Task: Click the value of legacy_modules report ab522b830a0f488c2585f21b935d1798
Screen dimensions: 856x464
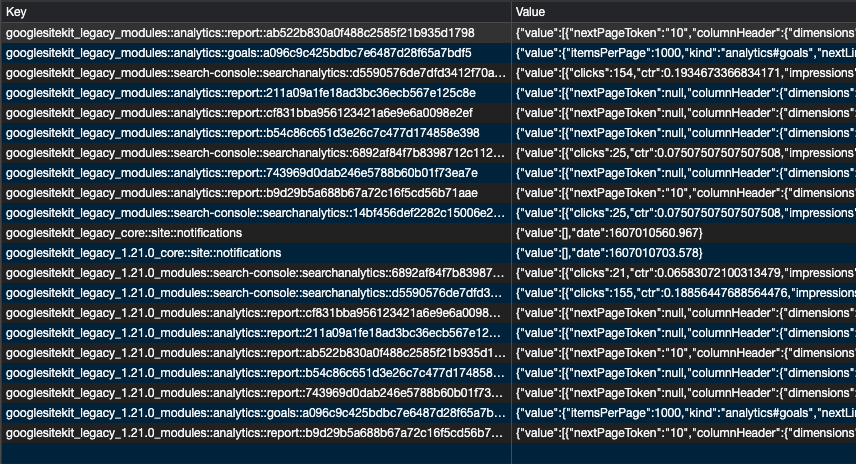Action: [684, 33]
